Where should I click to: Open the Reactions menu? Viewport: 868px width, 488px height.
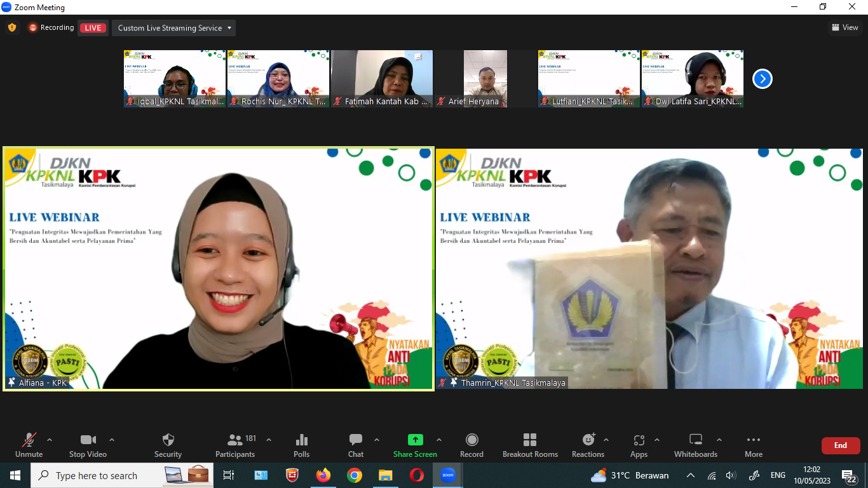tap(588, 445)
